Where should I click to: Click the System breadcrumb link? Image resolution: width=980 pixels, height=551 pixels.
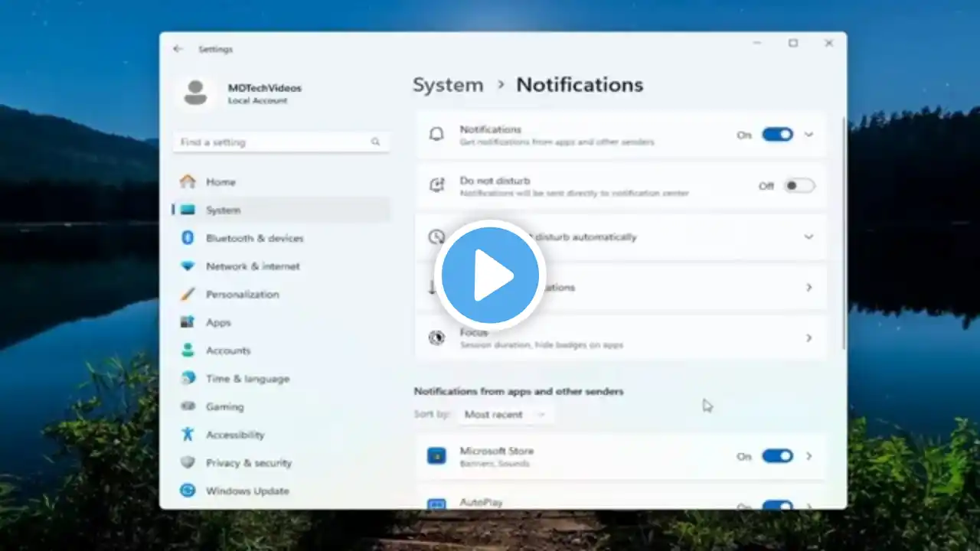tap(448, 85)
